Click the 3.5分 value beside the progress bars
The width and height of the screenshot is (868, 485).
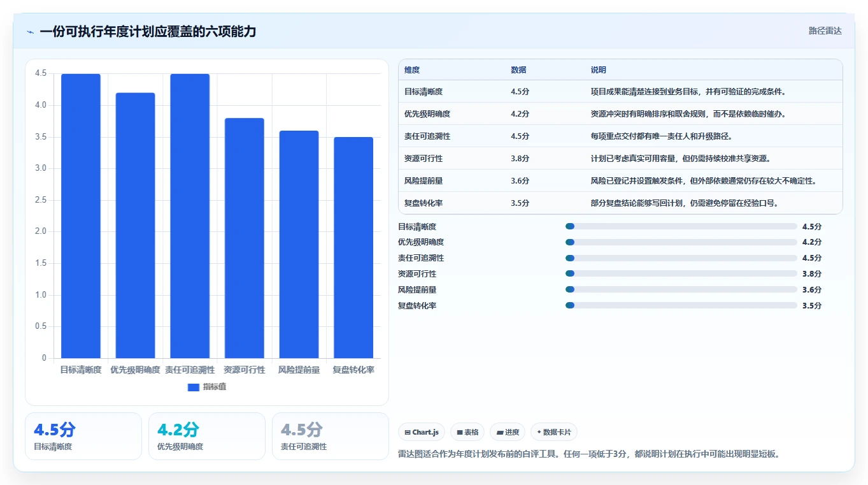[x=812, y=305]
